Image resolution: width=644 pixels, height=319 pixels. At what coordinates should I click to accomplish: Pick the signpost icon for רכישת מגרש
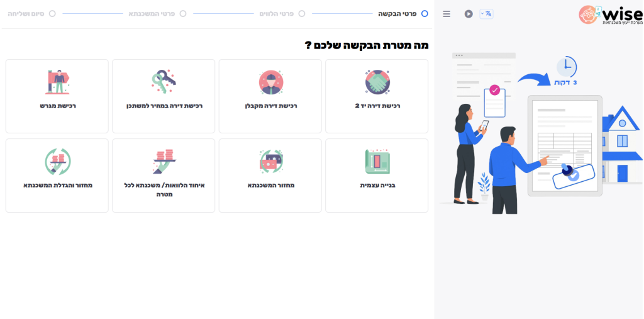57,81
